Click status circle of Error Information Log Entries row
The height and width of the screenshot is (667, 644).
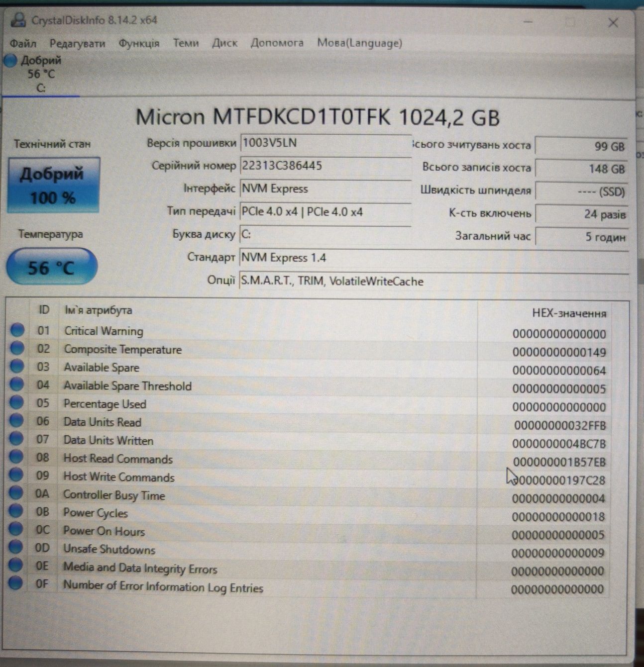[16, 582]
